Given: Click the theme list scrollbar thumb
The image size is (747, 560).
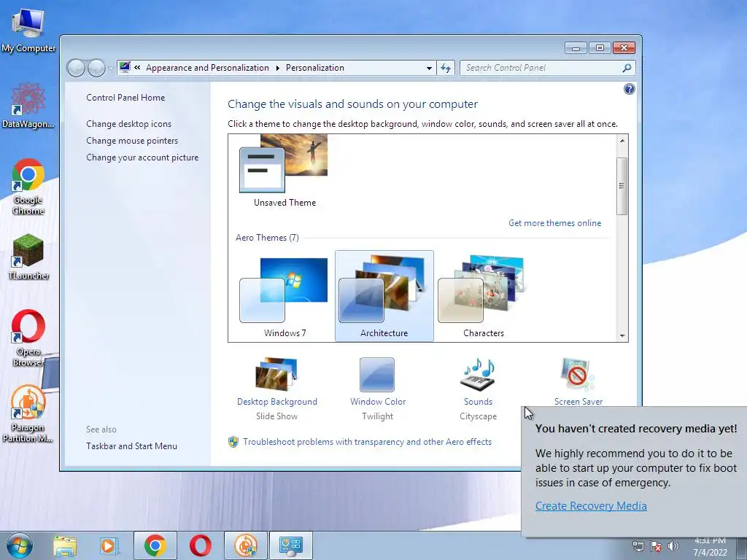Looking at the screenshot, I should click(622, 186).
